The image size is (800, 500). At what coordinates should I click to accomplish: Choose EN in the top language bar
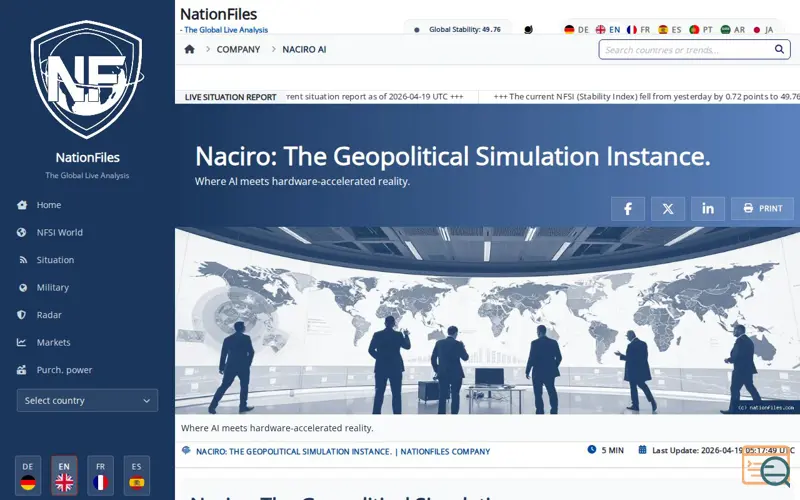coord(608,30)
